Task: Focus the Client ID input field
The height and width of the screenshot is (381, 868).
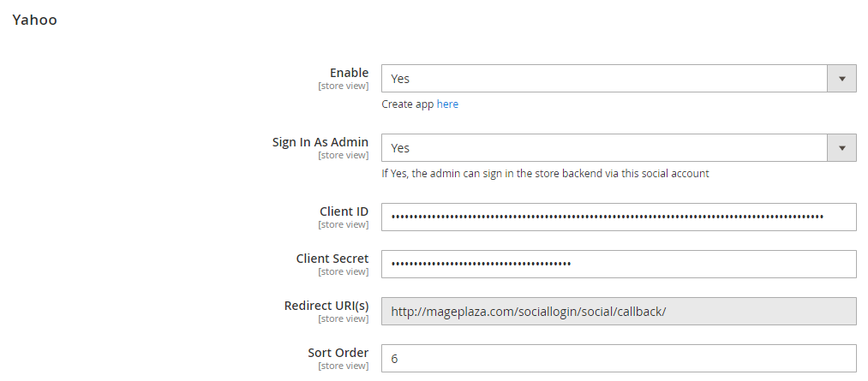Action: pyautogui.click(x=619, y=217)
